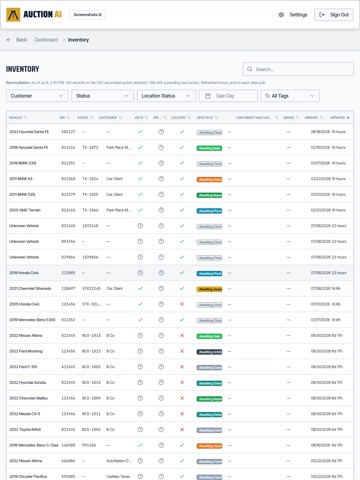Select Unknown Vehicle with VIN 029866

[180, 257]
